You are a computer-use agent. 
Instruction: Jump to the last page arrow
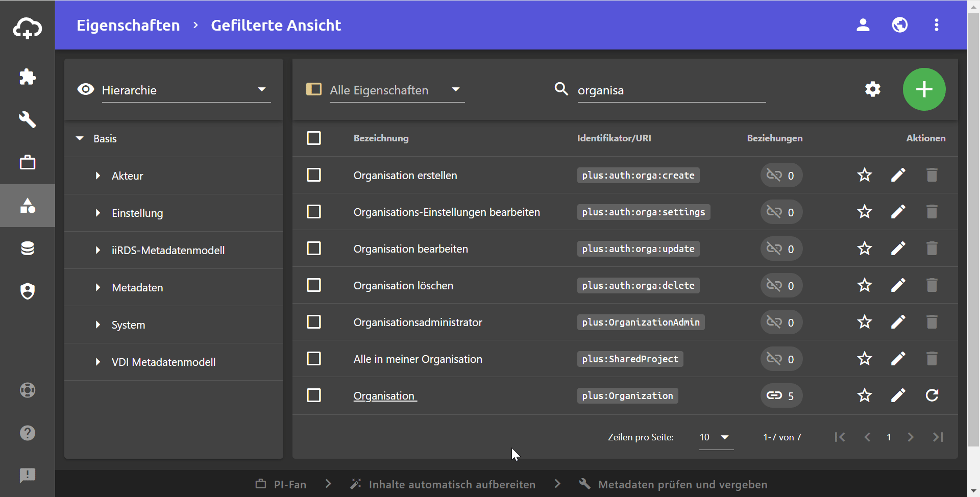click(938, 437)
